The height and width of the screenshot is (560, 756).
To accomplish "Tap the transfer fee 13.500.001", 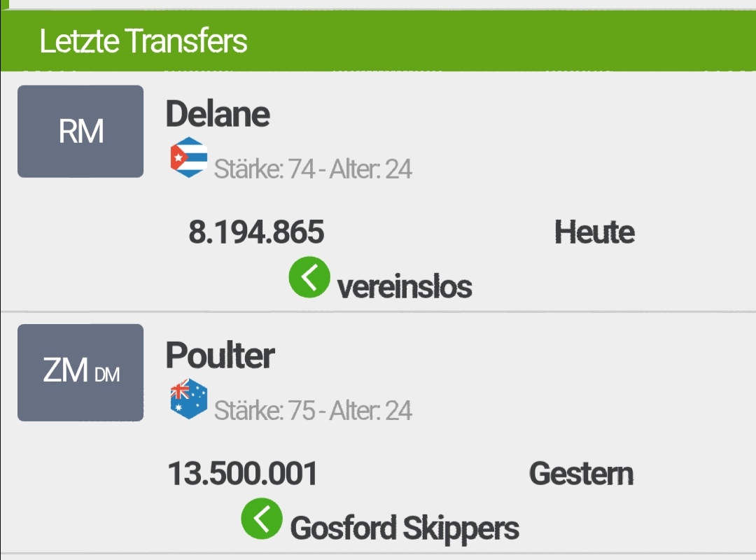I will (x=242, y=473).
